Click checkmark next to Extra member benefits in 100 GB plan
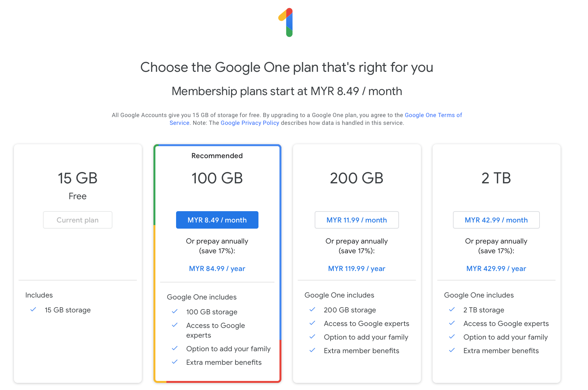The image size is (588, 390). pyautogui.click(x=174, y=362)
